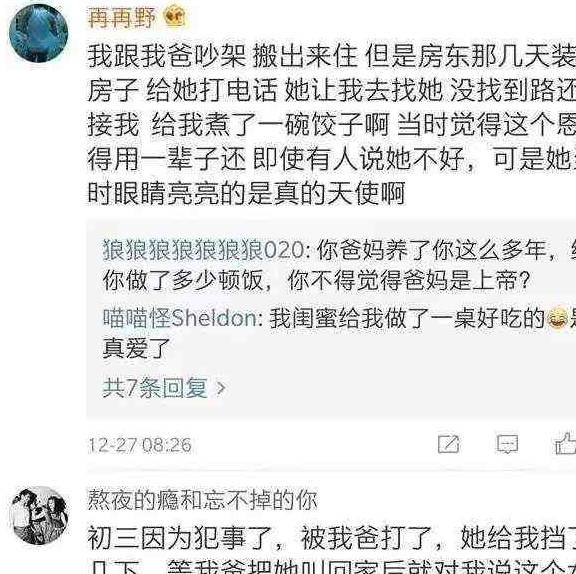Open user 狼狼狼狼狼狼狼020's profile

203,250
